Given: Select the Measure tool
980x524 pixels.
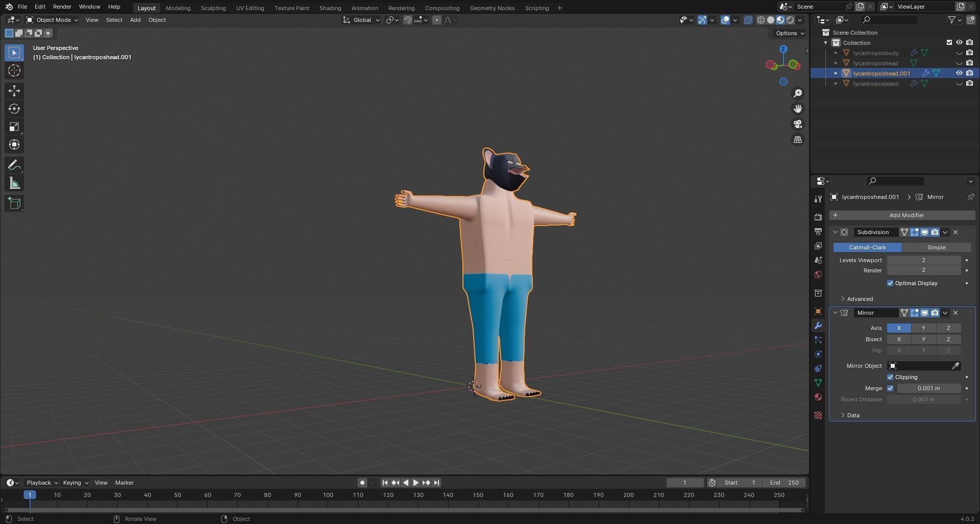Looking at the screenshot, I should (x=14, y=183).
